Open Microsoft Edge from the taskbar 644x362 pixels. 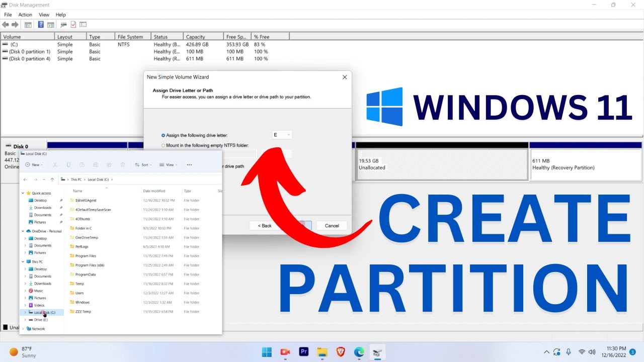click(x=359, y=352)
